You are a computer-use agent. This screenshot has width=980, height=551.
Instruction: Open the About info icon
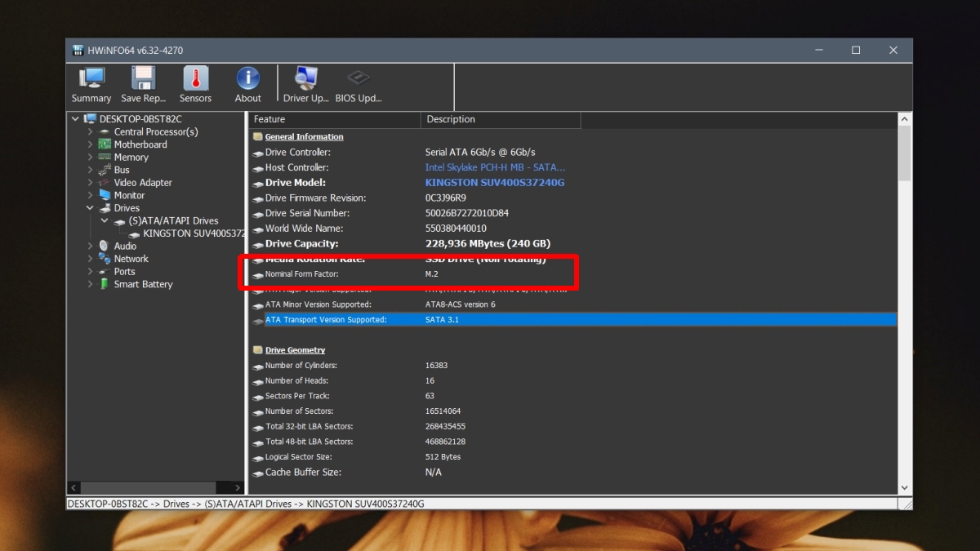tap(248, 78)
